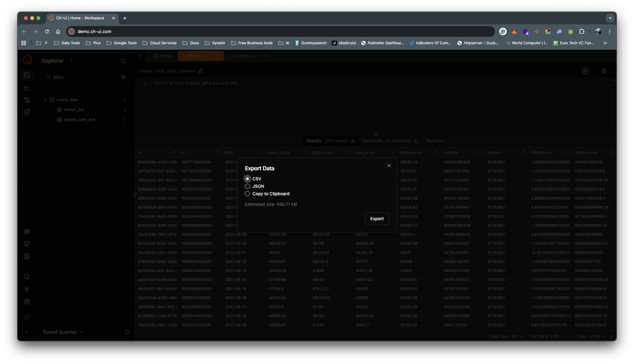
Task: Switch to the Home tab
Action: tap(162, 56)
